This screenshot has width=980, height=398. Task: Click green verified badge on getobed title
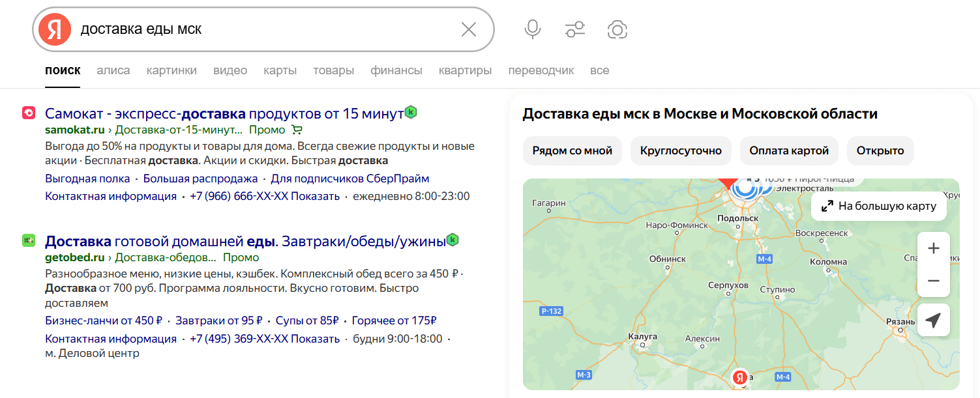453,240
